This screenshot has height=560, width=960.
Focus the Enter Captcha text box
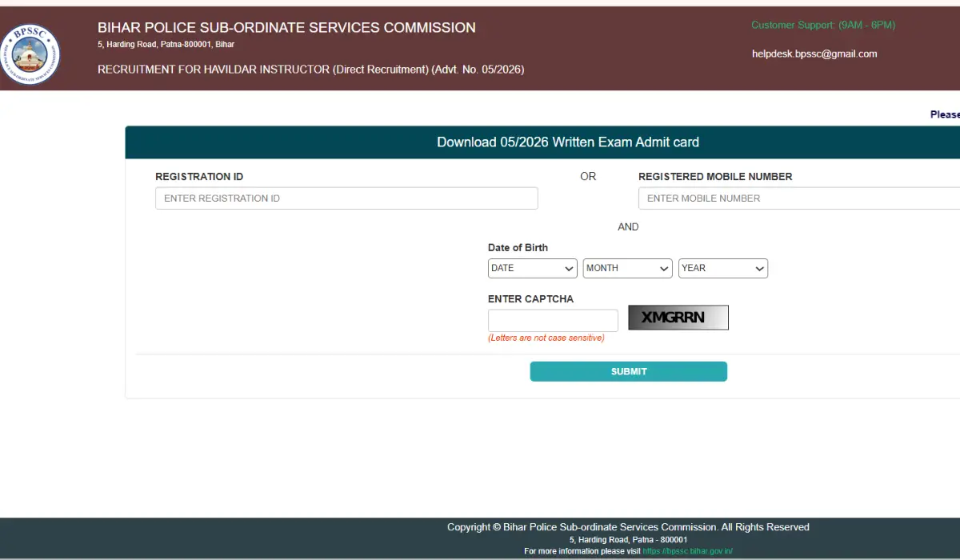pyautogui.click(x=553, y=321)
